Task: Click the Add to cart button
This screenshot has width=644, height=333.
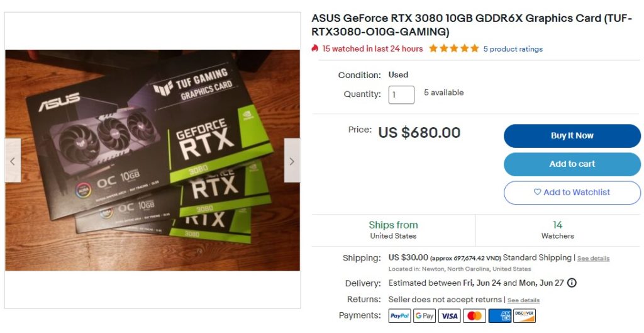Action: click(x=572, y=164)
